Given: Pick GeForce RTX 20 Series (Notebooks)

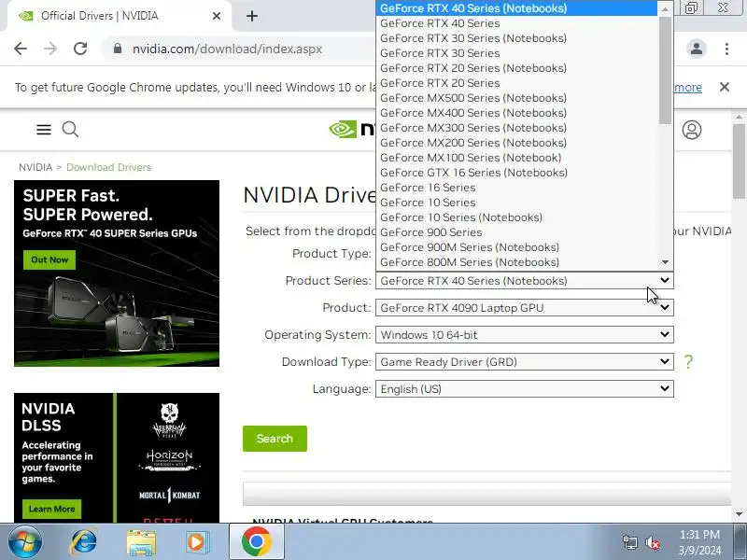Looking at the screenshot, I should point(516,68).
